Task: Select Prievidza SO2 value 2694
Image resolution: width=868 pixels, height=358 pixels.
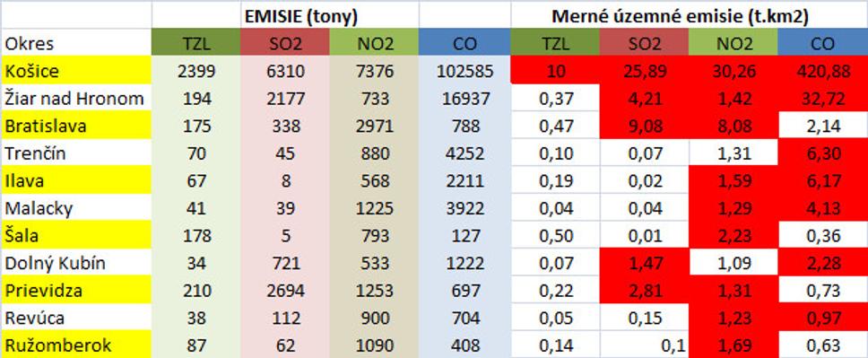Action: (285, 290)
